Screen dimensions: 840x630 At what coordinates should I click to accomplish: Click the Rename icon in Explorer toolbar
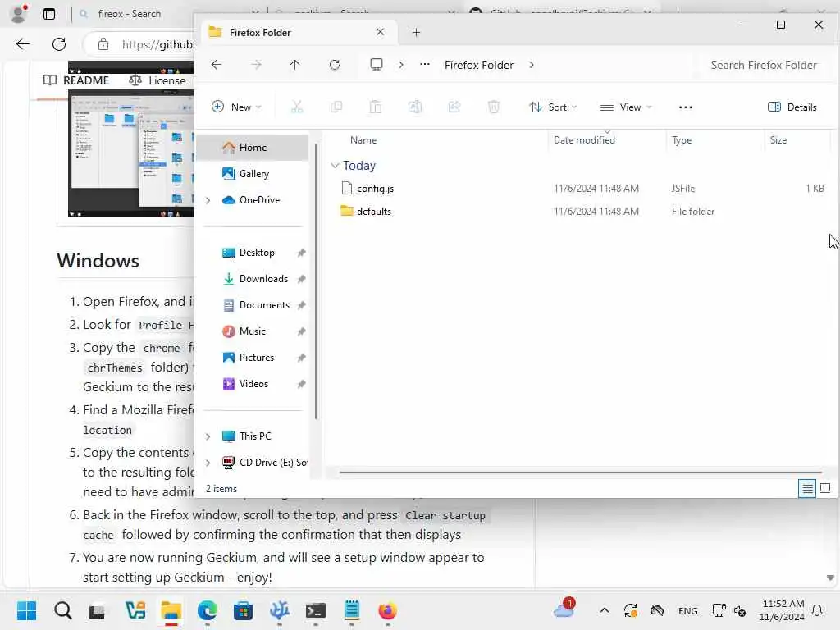[414, 107]
